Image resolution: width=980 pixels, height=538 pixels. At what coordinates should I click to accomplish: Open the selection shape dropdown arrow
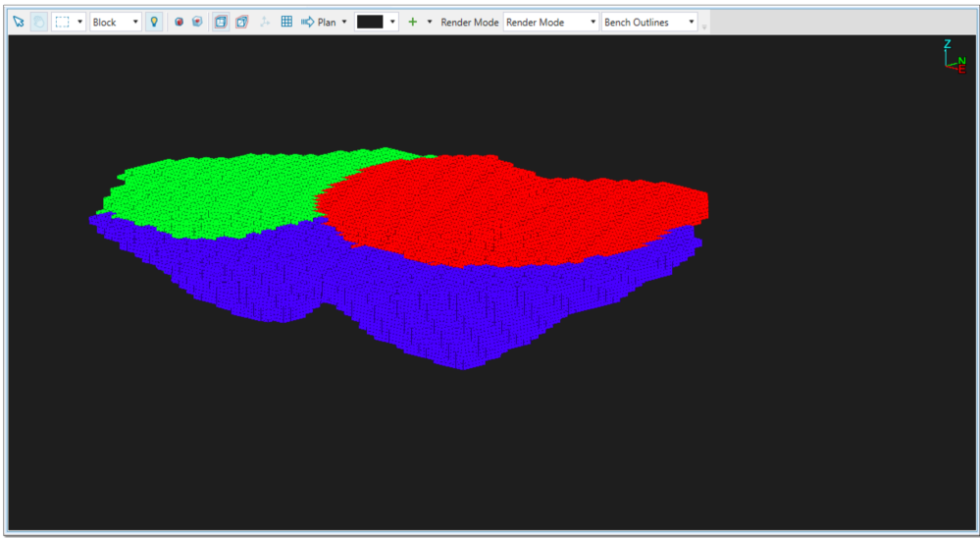[80, 22]
